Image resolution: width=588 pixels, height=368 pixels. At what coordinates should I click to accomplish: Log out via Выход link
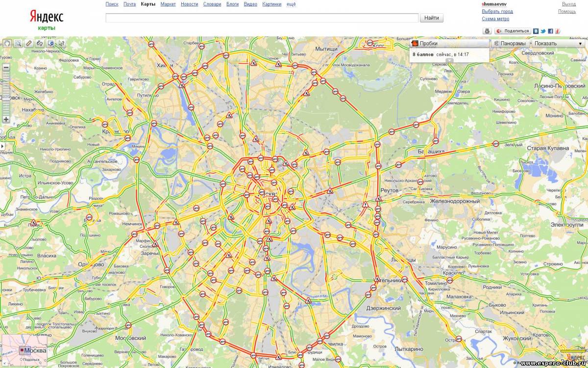(x=569, y=4)
